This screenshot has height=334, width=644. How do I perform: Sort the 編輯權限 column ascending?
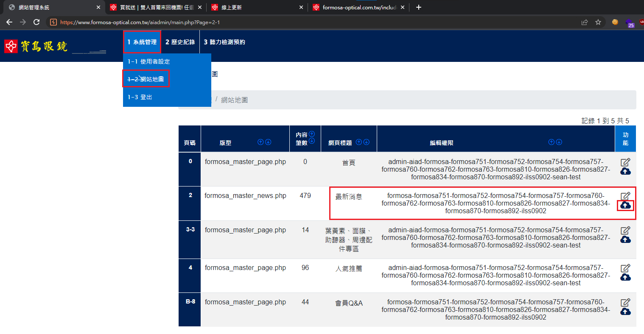pos(551,142)
